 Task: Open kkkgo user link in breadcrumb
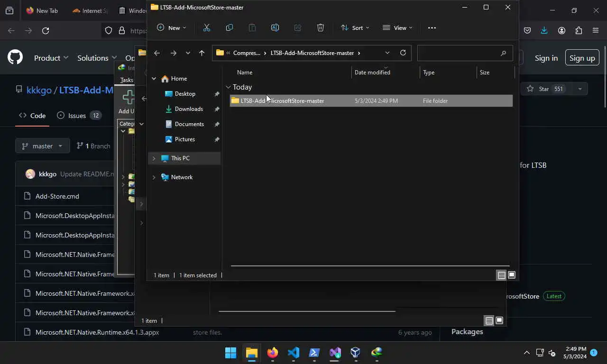pos(39,90)
